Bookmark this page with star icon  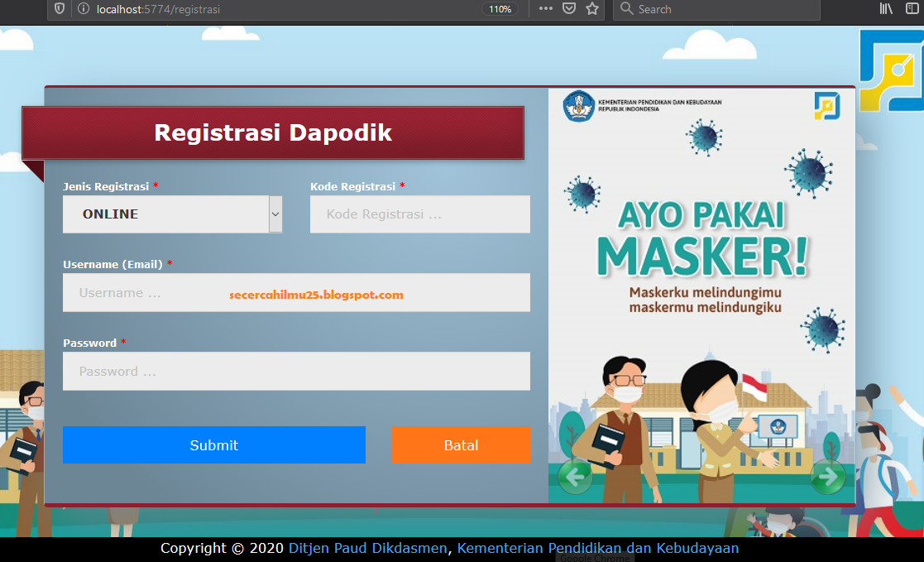pyautogui.click(x=592, y=9)
